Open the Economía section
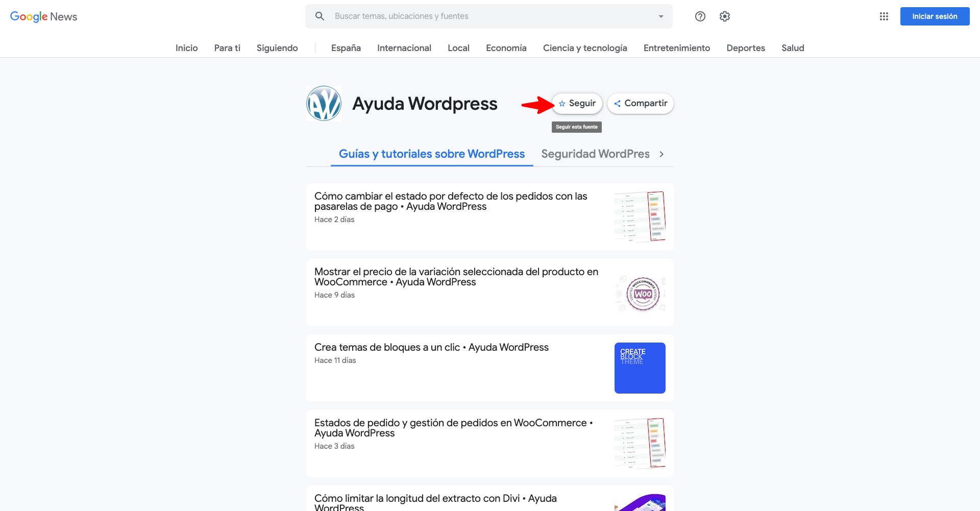 click(x=506, y=47)
